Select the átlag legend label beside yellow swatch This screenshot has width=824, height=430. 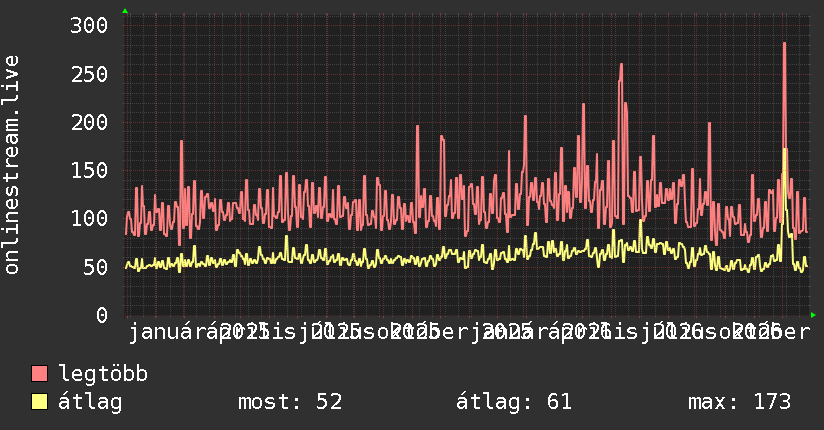tap(90, 402)
